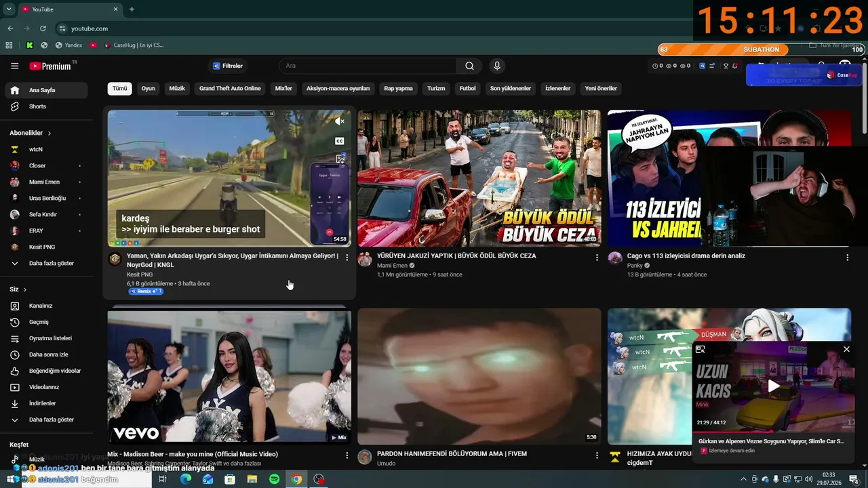Expand Daha fazla göster under Siz
The height and width of the screenshot is (488, 868).
point(47,420)
